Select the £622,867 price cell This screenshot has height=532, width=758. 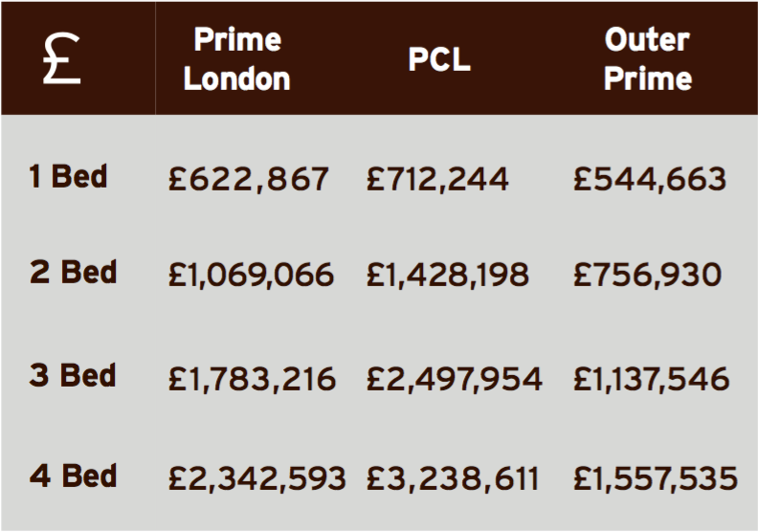click(x=249, y=180)
